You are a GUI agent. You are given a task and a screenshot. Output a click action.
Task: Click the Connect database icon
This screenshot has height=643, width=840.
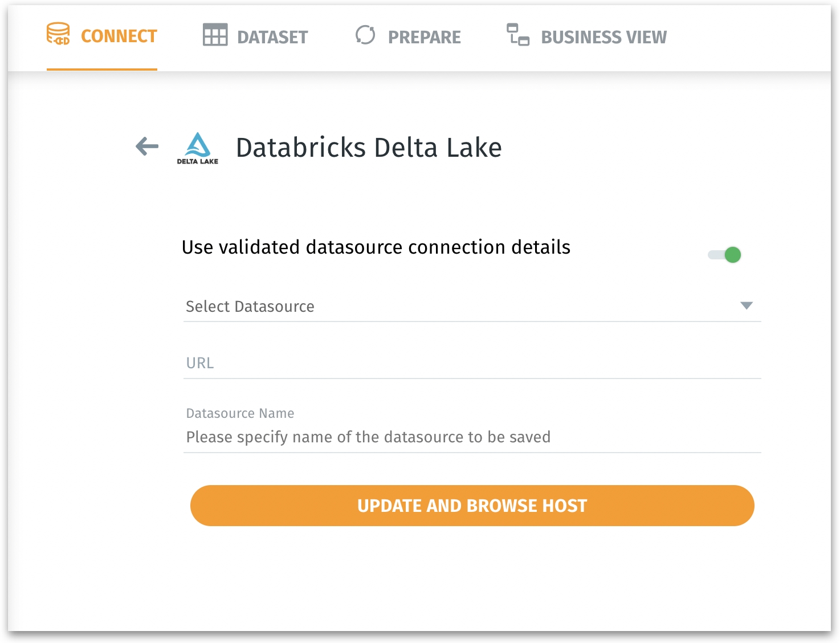pos(58,34)
